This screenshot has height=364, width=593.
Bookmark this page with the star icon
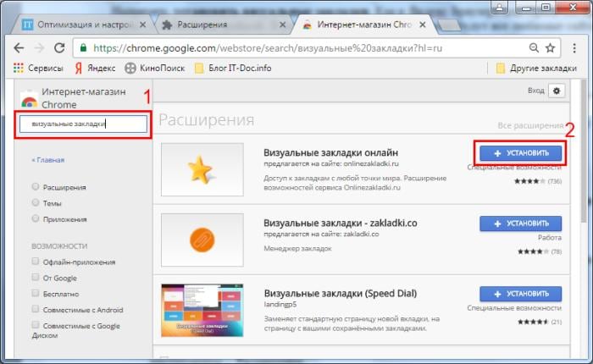point(550,47)
